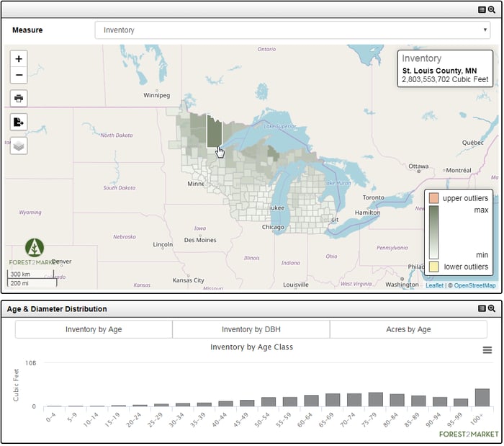
Task: Click the 'Age & Diameter Distribution' heading
Action: [57, 309]
